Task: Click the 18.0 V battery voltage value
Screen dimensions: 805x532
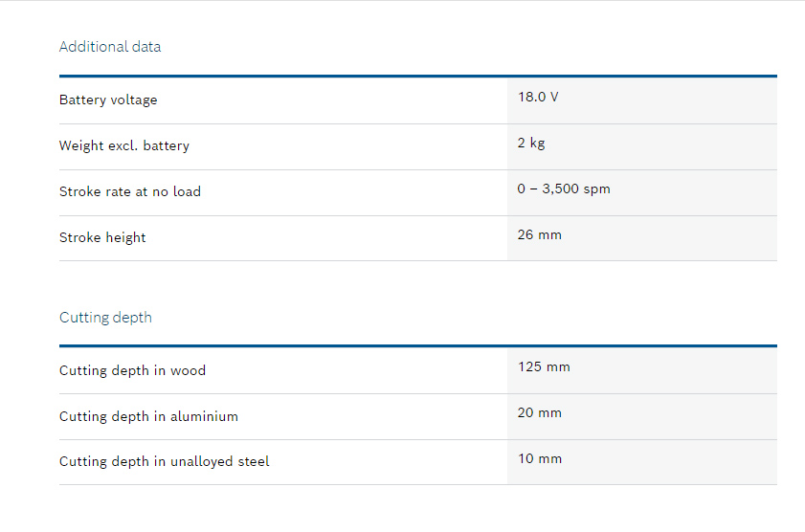Action: (x=538, y=98)
